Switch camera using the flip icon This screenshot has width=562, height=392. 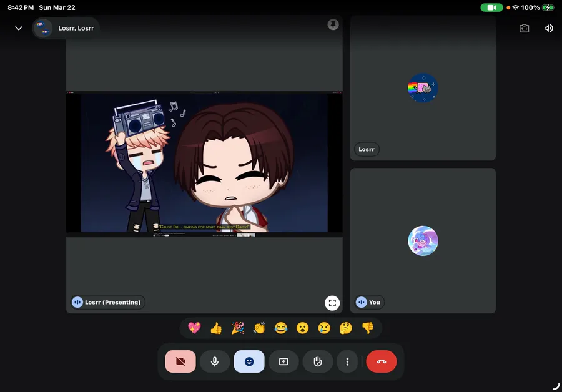[524, 28]
